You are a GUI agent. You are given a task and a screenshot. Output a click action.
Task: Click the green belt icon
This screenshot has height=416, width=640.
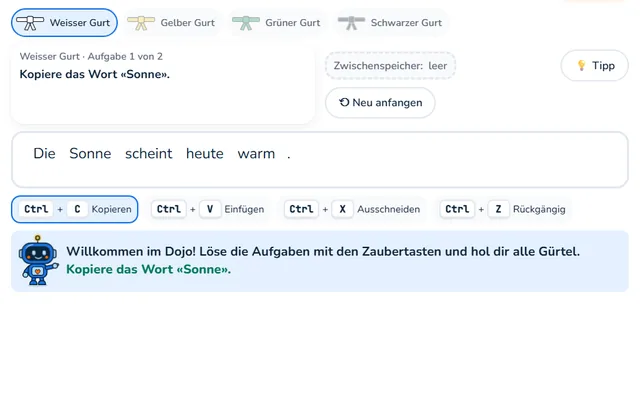pos(246,23)
